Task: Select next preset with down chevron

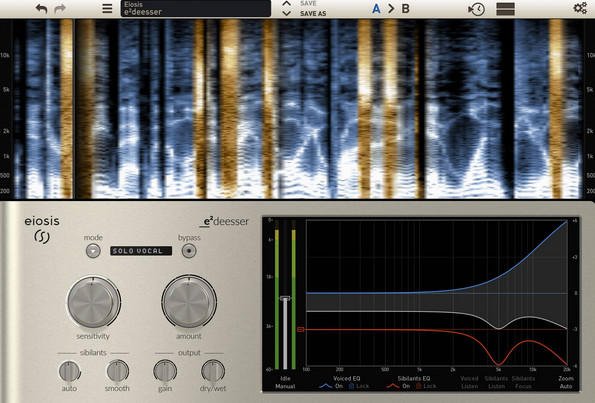Action: point(286,13)
